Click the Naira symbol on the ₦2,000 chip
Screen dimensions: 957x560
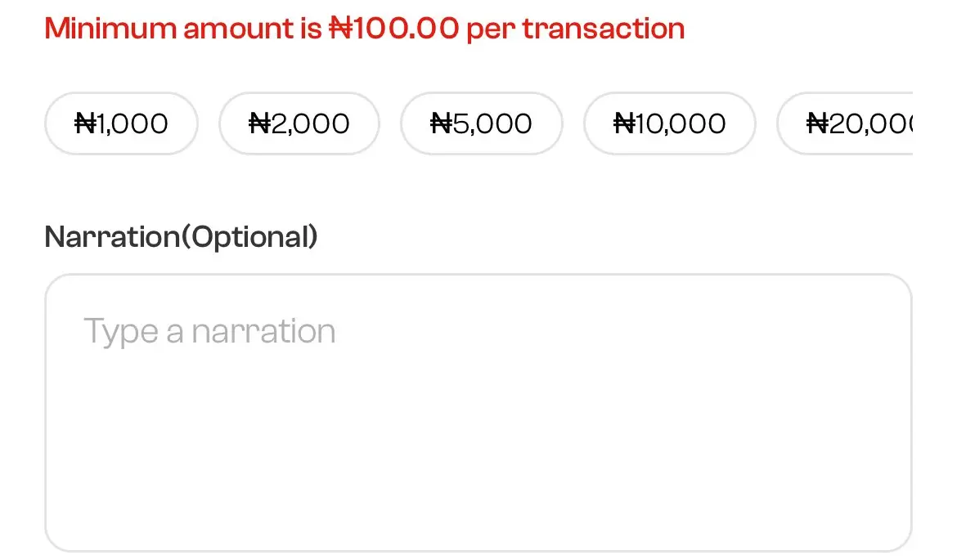pyautogui.click(x=259, y=123)
